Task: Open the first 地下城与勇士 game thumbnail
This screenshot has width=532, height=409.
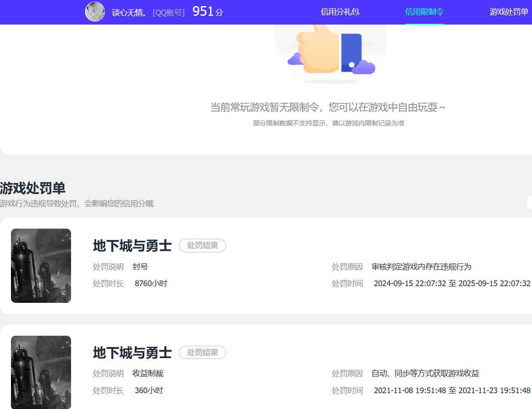Action: click(x=41, y=265)
